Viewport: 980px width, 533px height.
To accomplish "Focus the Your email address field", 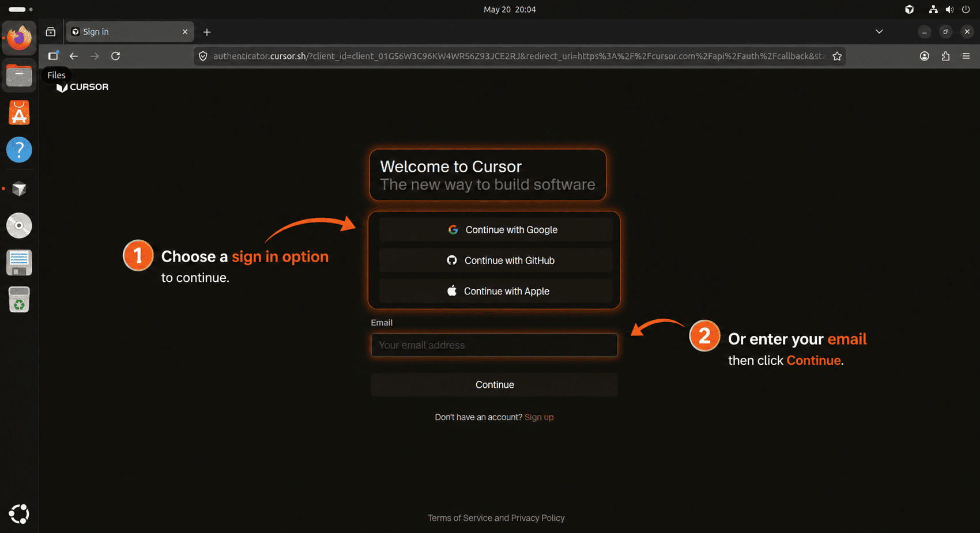I will [x=494, y=345].
